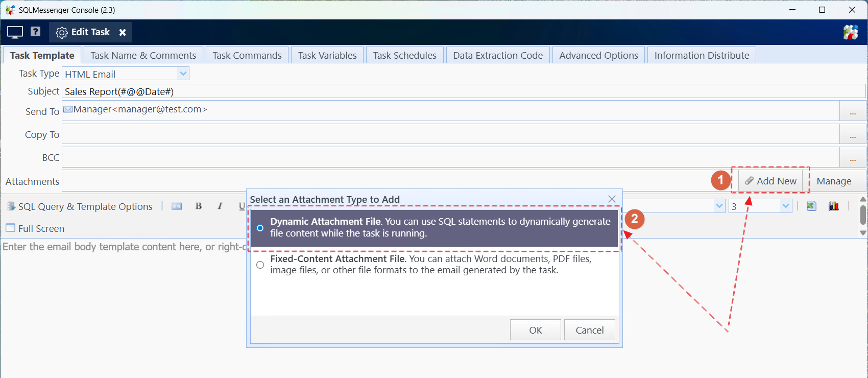This screenshot has width=868, height=378.
Task: Toggle bold formatting in editor toolbar
Action: tap(199, 206)
